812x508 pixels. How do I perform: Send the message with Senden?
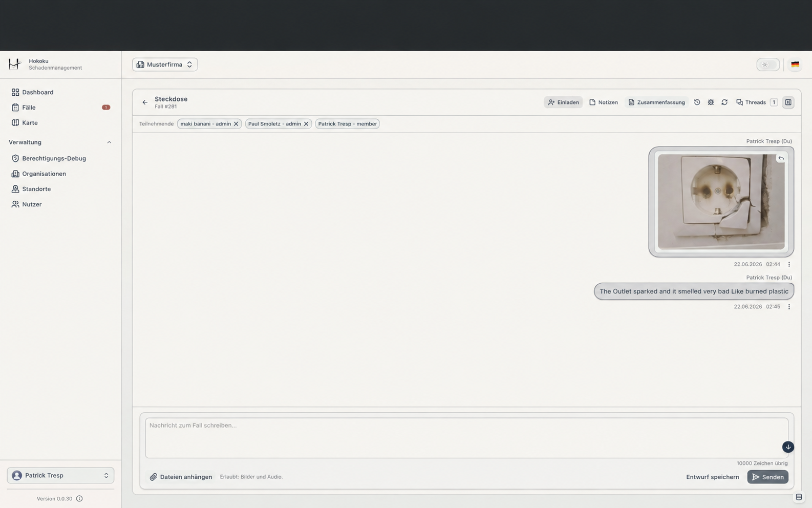767,477
